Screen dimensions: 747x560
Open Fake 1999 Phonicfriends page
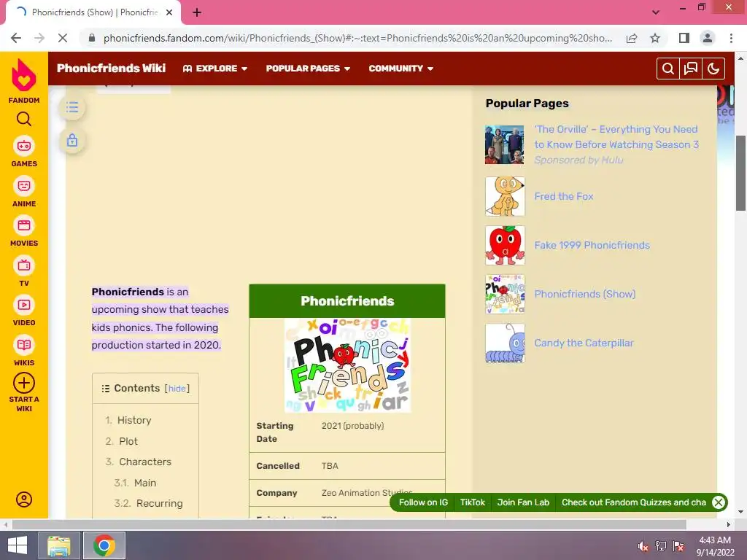[x=592, y=245]
